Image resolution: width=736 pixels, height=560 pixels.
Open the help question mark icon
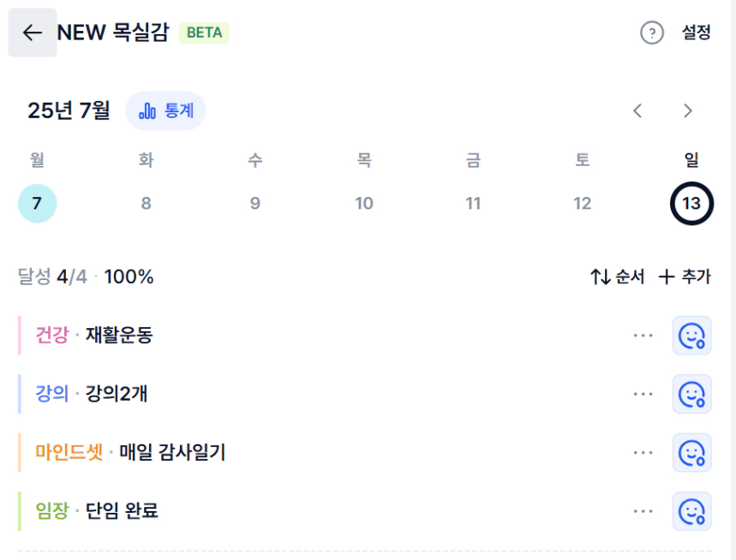(x=652, y=33)
